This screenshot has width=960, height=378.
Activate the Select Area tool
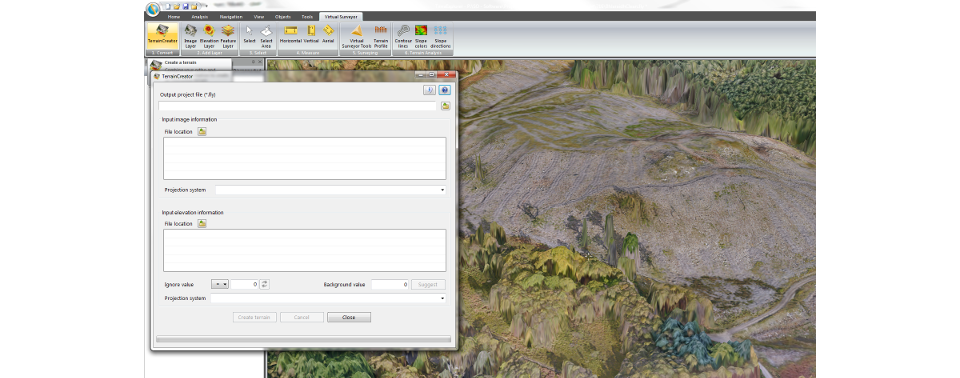tap(266, 36)
